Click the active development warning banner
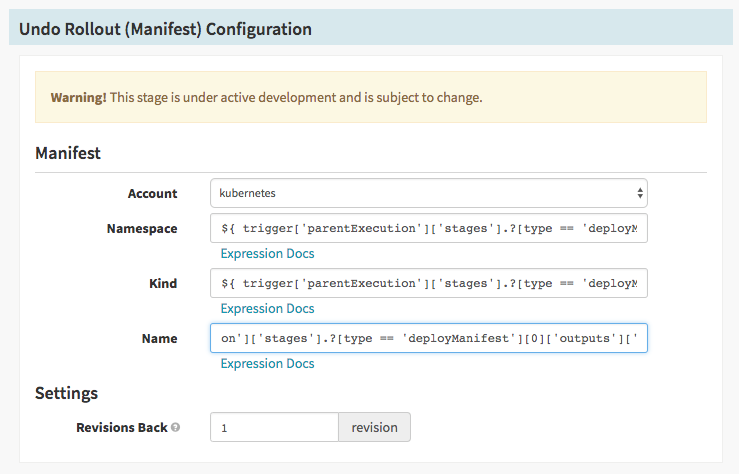This screenshot has width=739, height=474. (370, 97)
